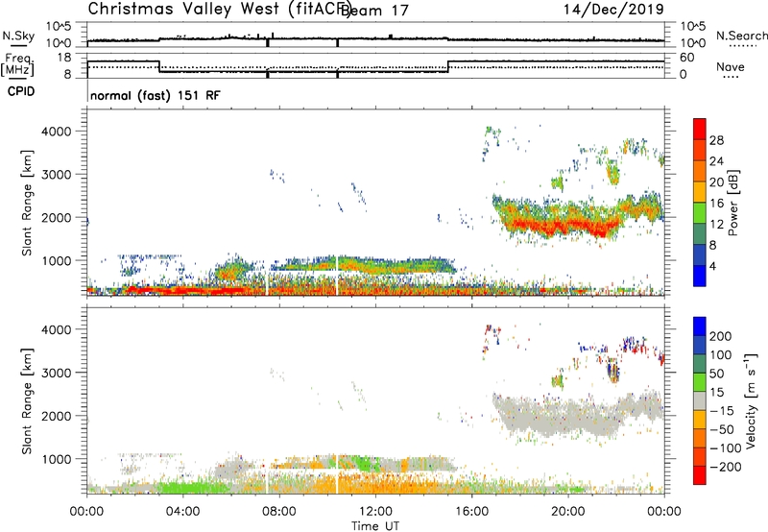Select the red bottom segment of the Velocity color bar
This screenshot has width=768, height=532.
pyautogui.click(x=700, y=475)
